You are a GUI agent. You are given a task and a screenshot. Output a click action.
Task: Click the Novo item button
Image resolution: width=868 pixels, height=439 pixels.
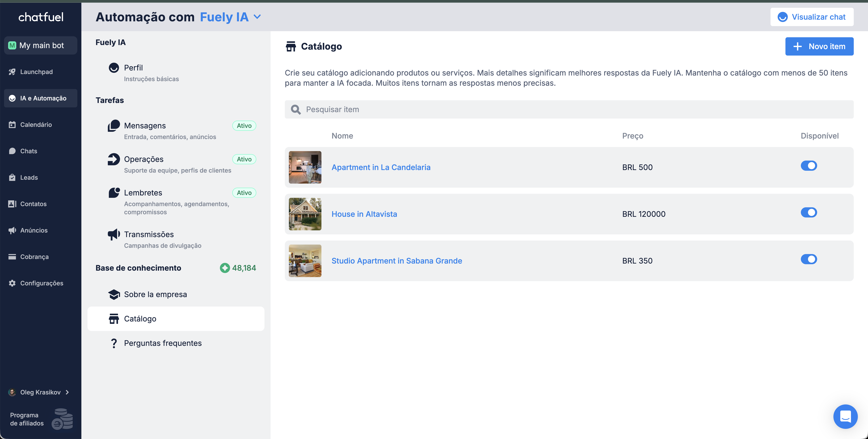(819, 46)
